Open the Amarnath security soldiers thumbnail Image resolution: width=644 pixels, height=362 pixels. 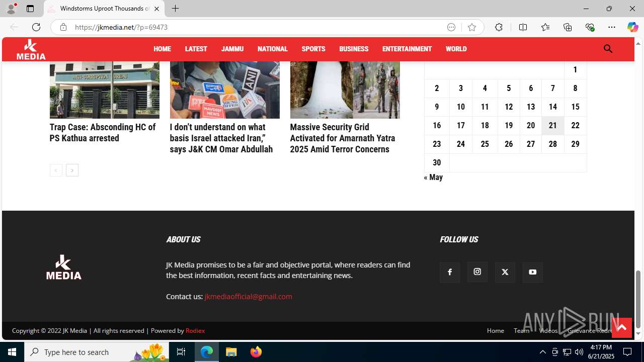click(345, 90)
